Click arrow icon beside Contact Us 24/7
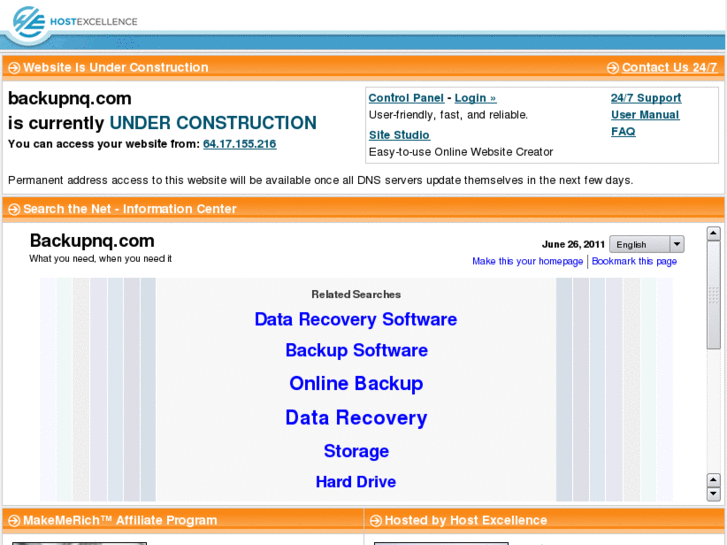This screenshot has width=727, height=545. tap(612, 68)
